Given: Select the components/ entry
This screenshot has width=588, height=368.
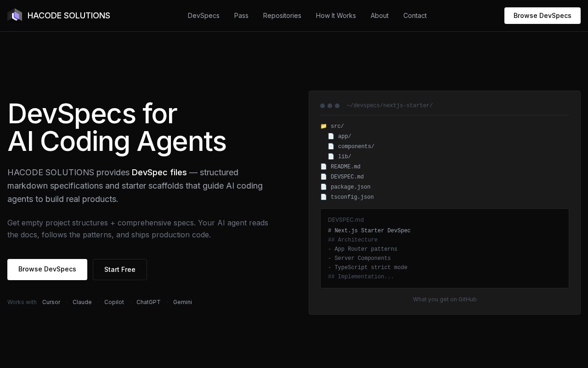Looking at the screenshot, I should [x=356, y=147].
